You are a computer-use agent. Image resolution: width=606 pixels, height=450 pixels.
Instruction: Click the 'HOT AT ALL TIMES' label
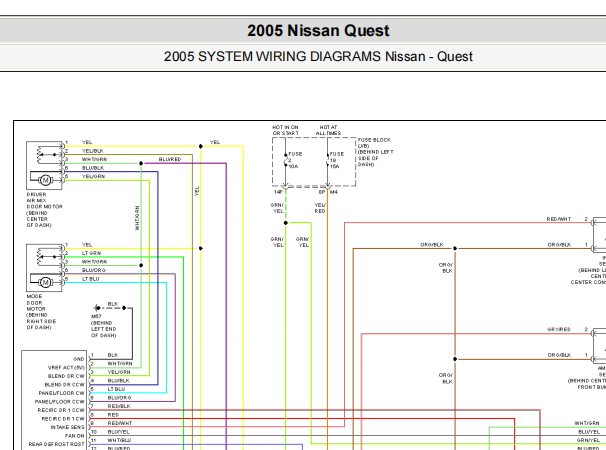pos(328,130)
